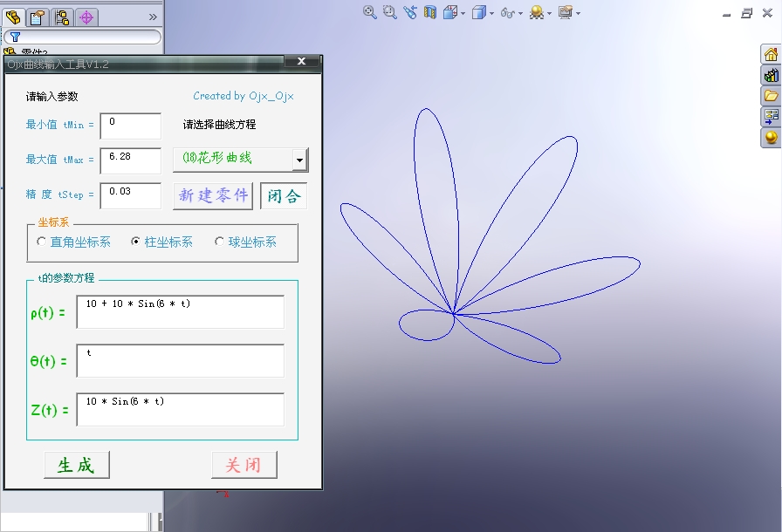
Task: Select the 直角坐标系 radio button
Action: click(41, 242)
